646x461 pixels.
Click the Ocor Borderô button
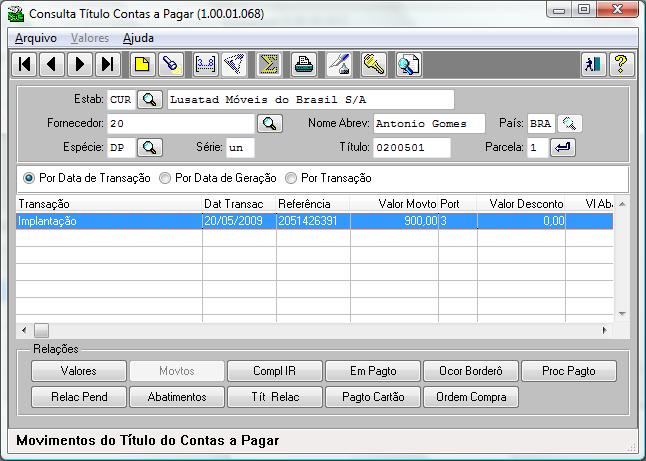(471, 371)
